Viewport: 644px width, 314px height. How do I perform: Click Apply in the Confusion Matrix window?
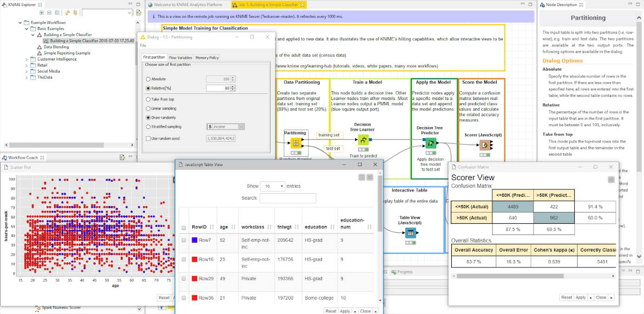click(580, 298)
